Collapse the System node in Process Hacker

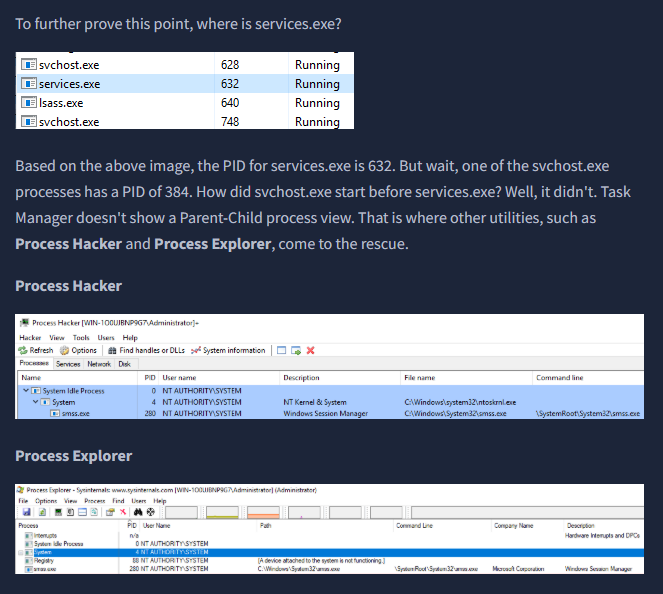(x=33, y=402)
